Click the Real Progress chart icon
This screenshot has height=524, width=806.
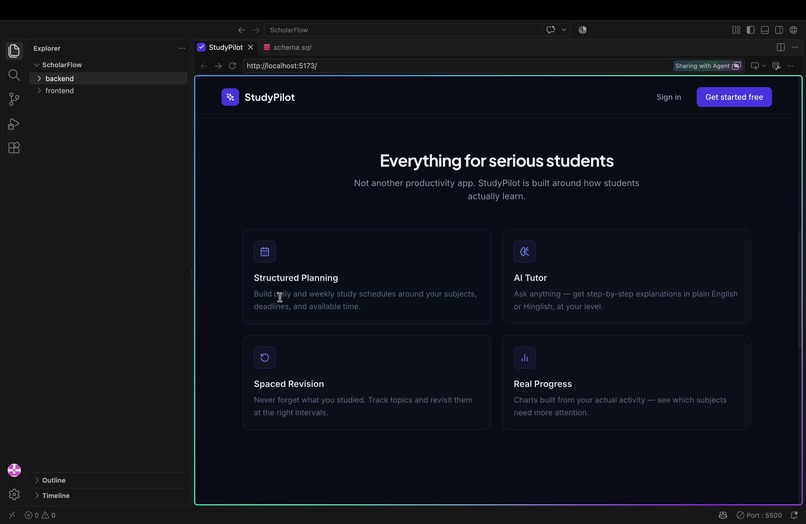click(524, 357)
